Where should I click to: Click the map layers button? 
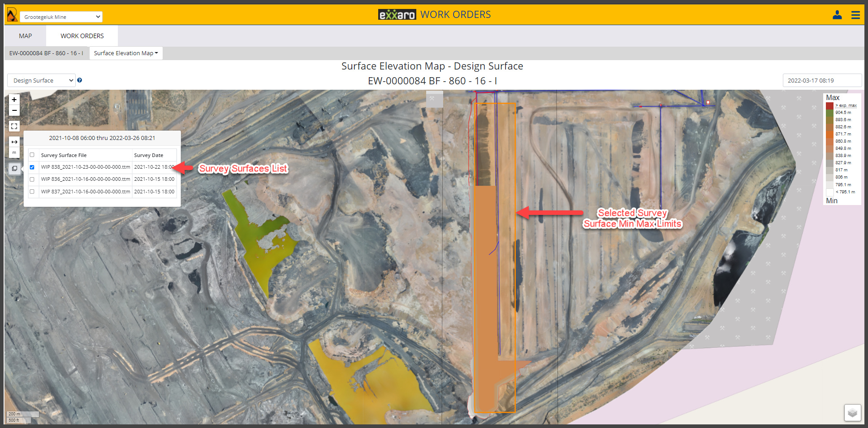852,413
